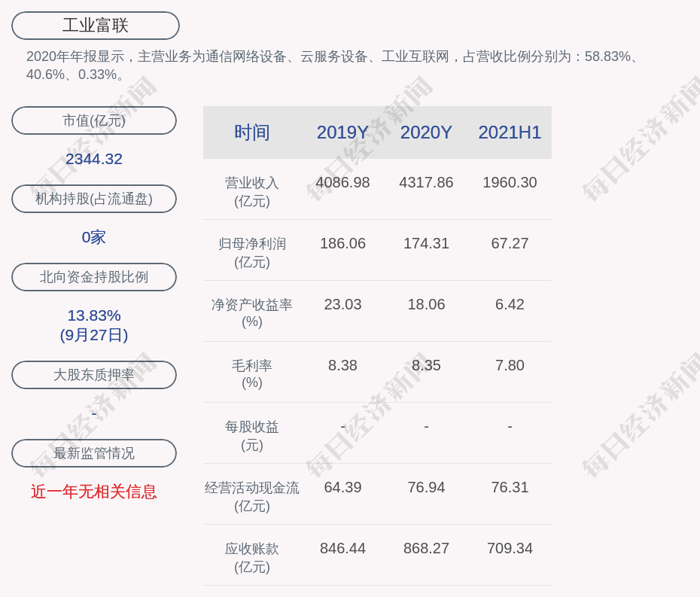Select the 13.83% northbound holding value
Screen dimensions: 700x597
pos(94,315)
